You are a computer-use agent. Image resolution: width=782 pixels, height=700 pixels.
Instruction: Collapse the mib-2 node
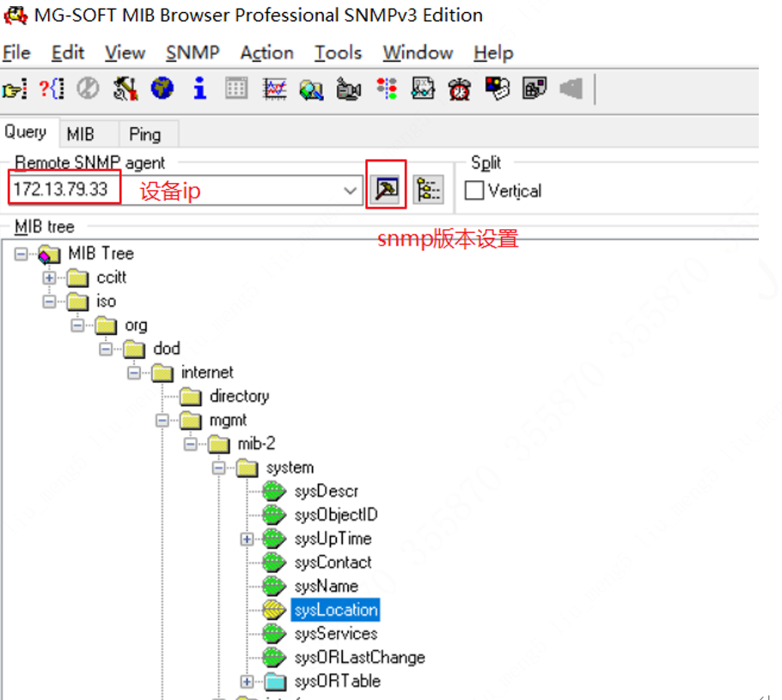tap(191, 444)
